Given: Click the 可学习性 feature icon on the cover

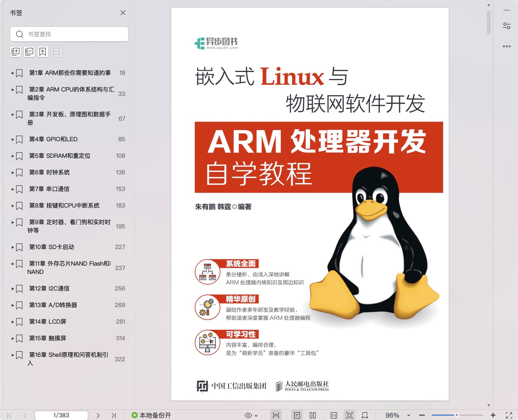Looking at the screenshot, I should pyautogui.click(x=208, y=342).
